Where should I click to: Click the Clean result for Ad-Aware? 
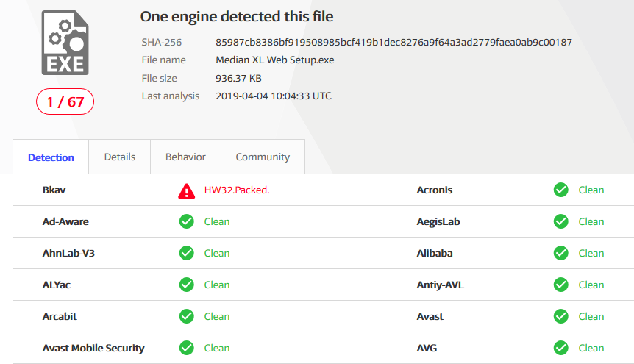[x=217, y=221]
